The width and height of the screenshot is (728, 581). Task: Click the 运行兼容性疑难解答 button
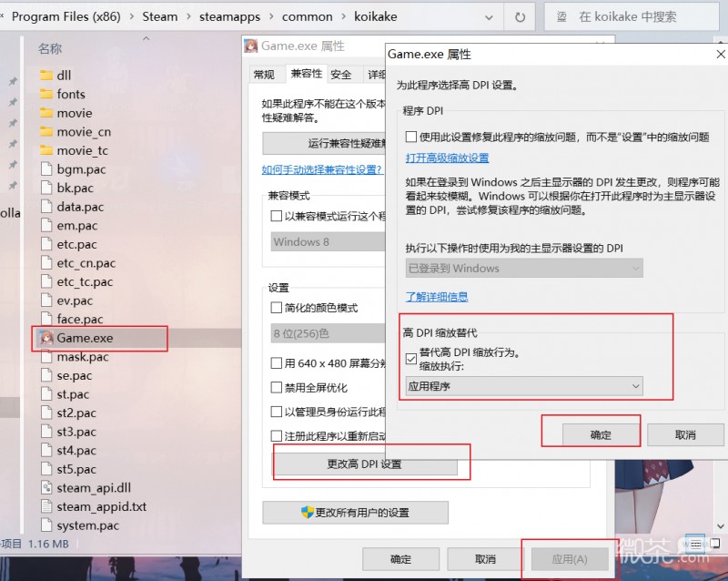pyautogui.click(x=324, y=143)
